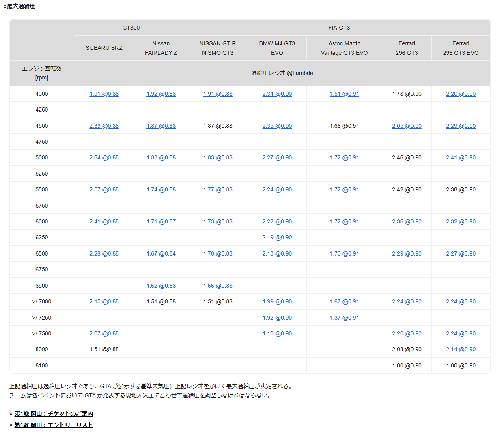Open Ferrari 296 GT3 2.05 @0.90 link
Image resolution: width=504 pixels, height=436 pixels.
407,126
